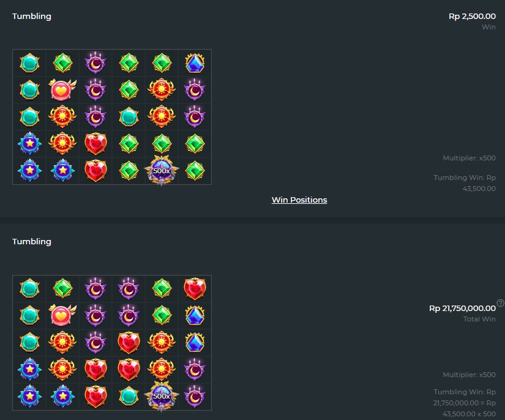Click the question mark help icon beside Total Win
The image size is (505, 420).
[500, 303]
